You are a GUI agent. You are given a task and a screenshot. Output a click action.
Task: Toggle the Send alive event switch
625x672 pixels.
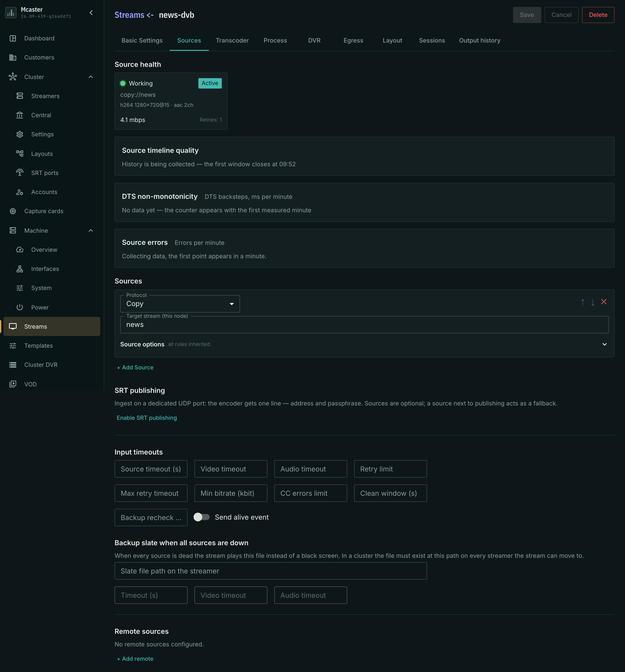pos(201,517)
